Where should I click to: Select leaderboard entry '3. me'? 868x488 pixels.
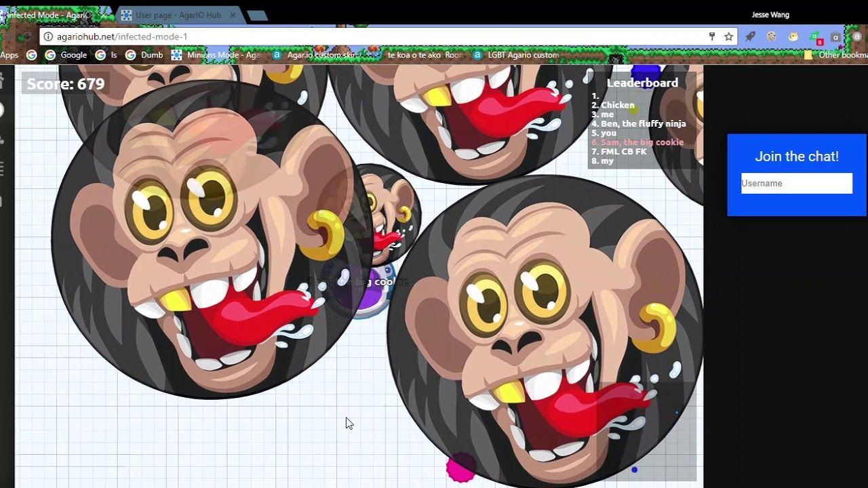(x=602, y=115)
